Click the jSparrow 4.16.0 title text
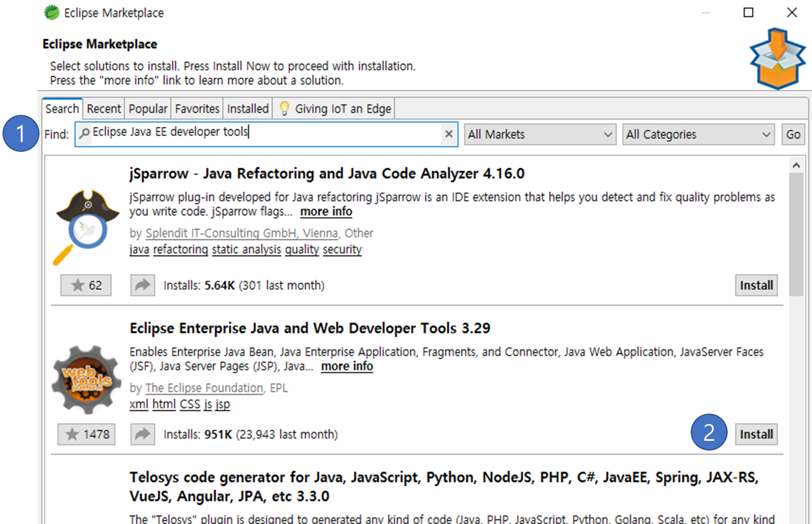 (x=326, y=174)
